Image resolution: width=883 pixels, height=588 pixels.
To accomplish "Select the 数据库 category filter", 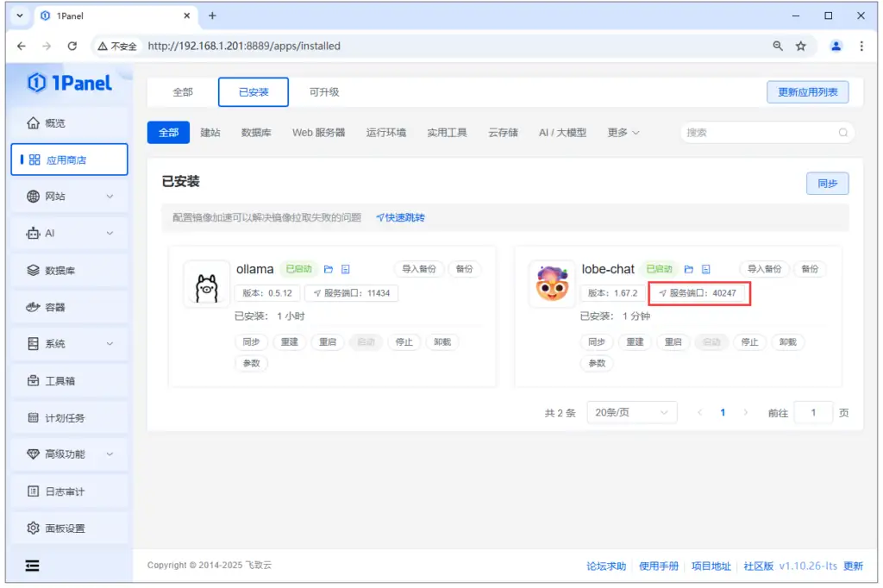I will click(256, 132).
